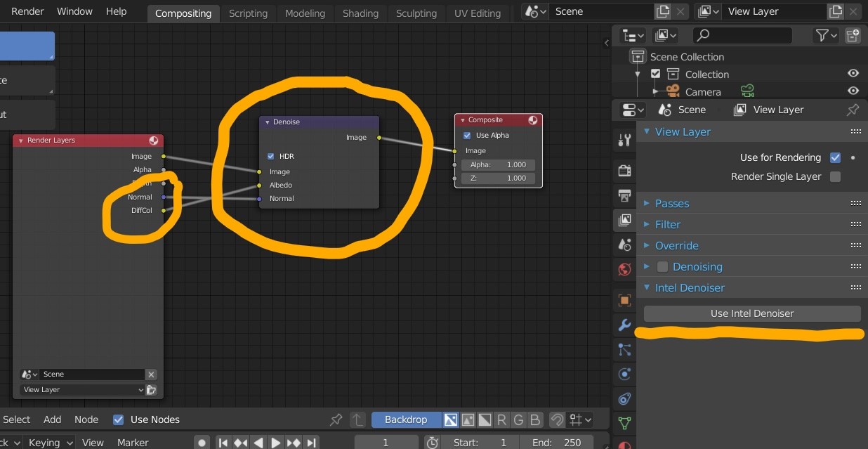The image size is (868, 449).
Task: Start timeline playback with the Play button
Action: point(276,443)
